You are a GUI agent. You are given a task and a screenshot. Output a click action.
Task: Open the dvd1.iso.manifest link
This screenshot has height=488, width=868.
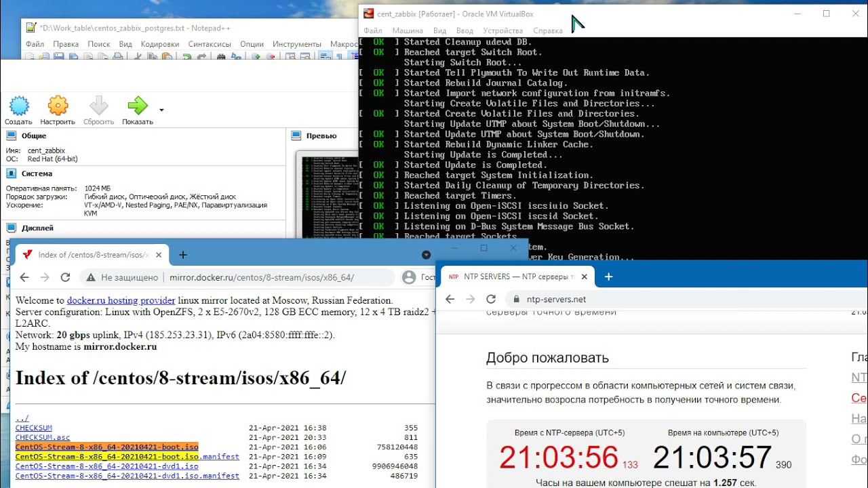coord(127,476)
